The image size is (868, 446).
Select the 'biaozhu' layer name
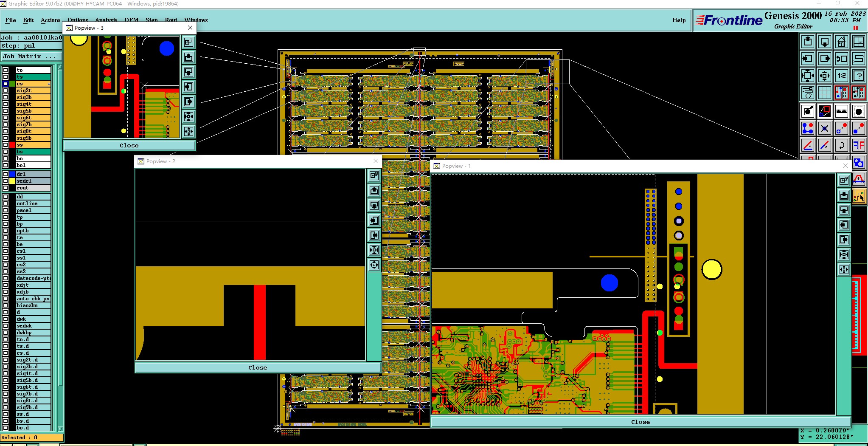(34, 305)
